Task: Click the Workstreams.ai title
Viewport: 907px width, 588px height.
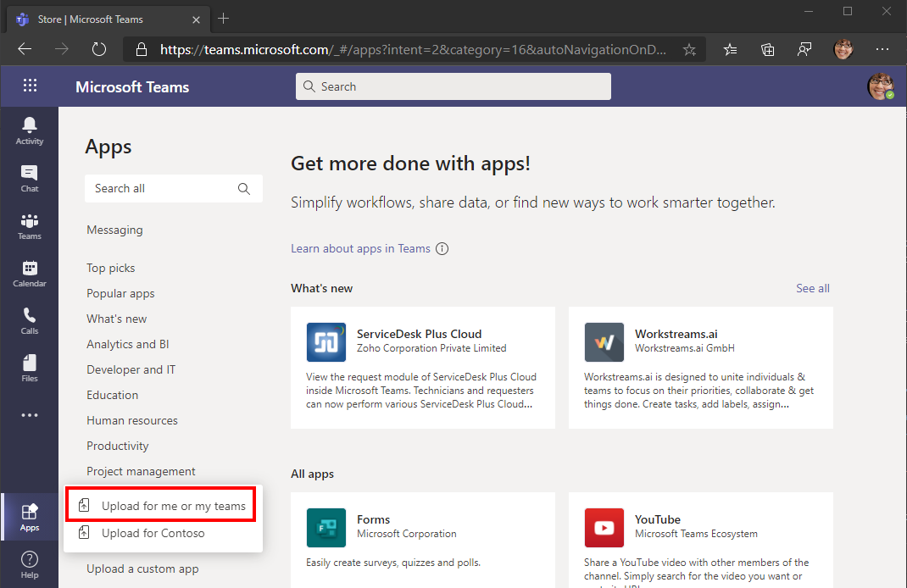Action: click(x=676, y=334)
